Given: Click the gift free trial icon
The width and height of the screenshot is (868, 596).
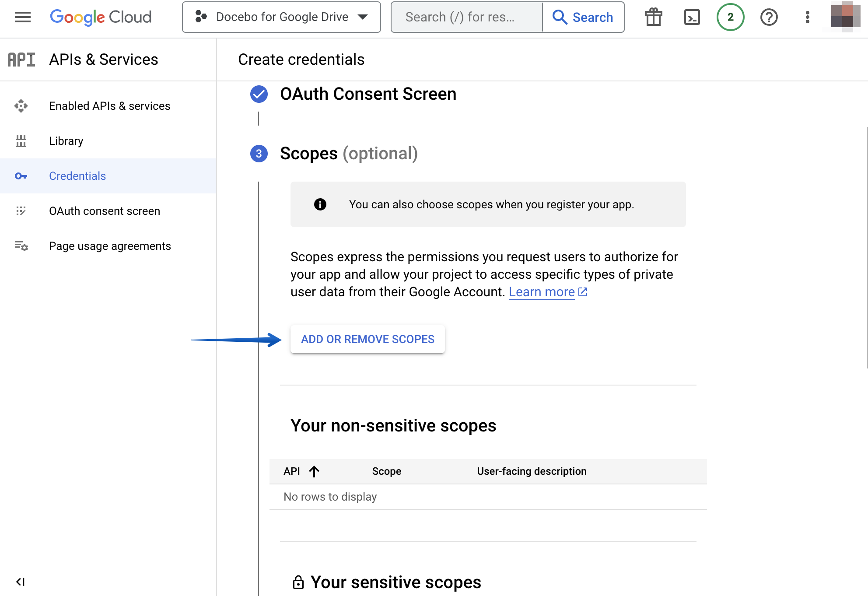Looking at the screenshot, I should coord(653,17).
